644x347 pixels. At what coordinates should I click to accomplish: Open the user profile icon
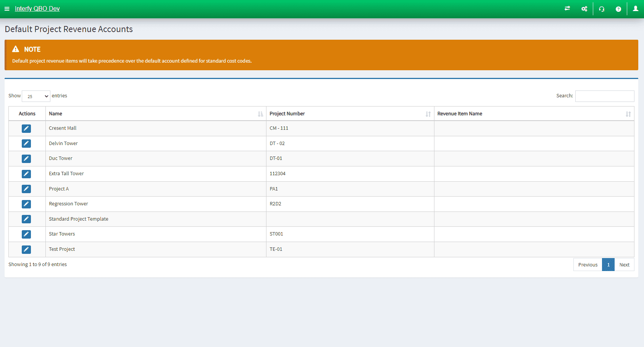(x=635, y=9)
